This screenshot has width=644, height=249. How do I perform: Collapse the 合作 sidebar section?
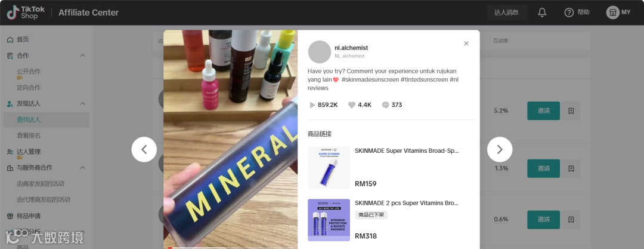coord(82,56)
